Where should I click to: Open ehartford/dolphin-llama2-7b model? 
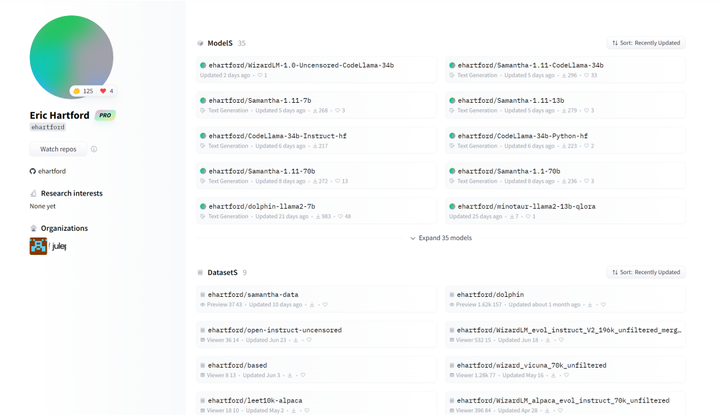[316, 211]
